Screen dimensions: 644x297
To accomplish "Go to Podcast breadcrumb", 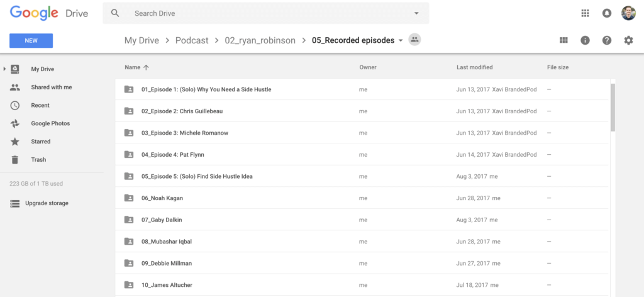I will coord(192,40).
